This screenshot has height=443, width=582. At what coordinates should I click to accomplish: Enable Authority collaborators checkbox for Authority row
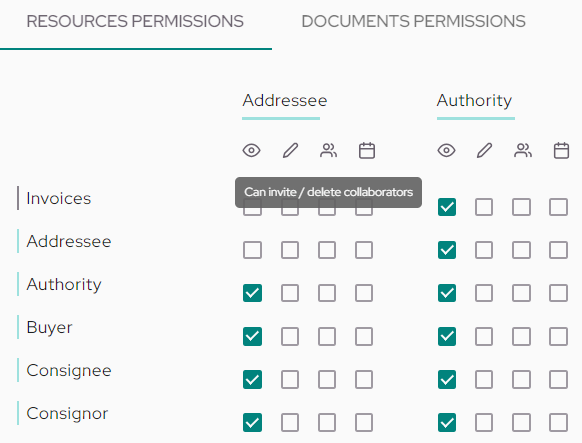521,293
